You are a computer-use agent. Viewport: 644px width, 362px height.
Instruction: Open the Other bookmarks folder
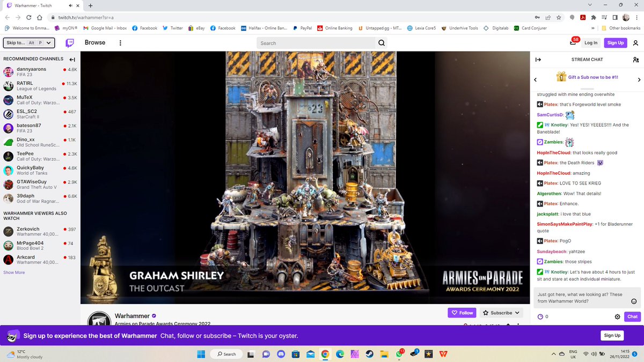coord(621,28)
